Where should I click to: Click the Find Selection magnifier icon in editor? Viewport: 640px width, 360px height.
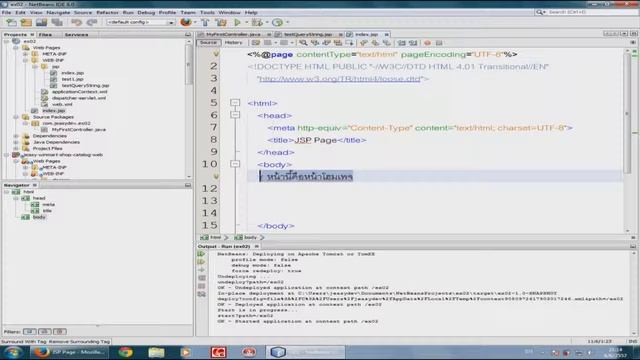(303, 43)
